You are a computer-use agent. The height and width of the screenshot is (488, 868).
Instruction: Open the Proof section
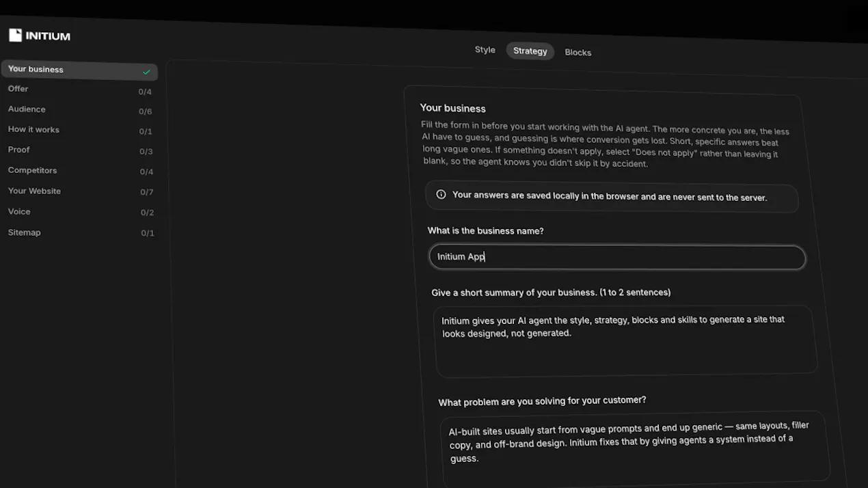pyautogui.click(x=79, y=150)
